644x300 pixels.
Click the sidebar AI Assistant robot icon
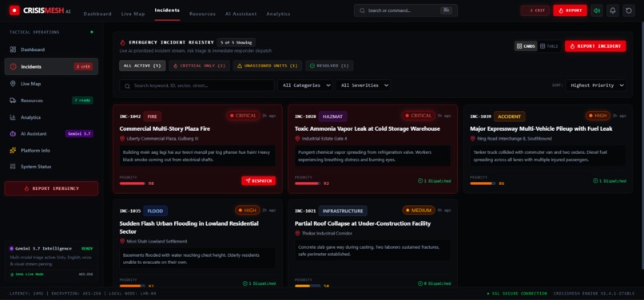click(13, 134)
